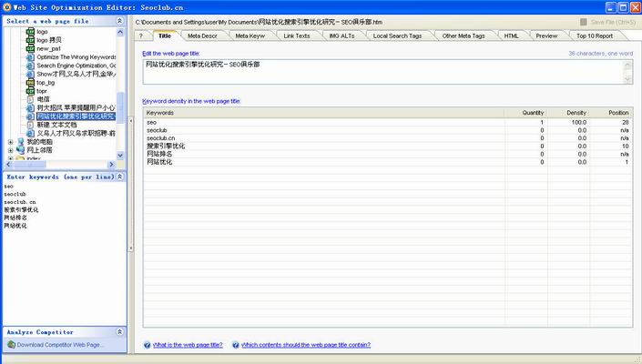
Task: Click the '新建 文本文档' file icon
Action: [x=30, y=125]
